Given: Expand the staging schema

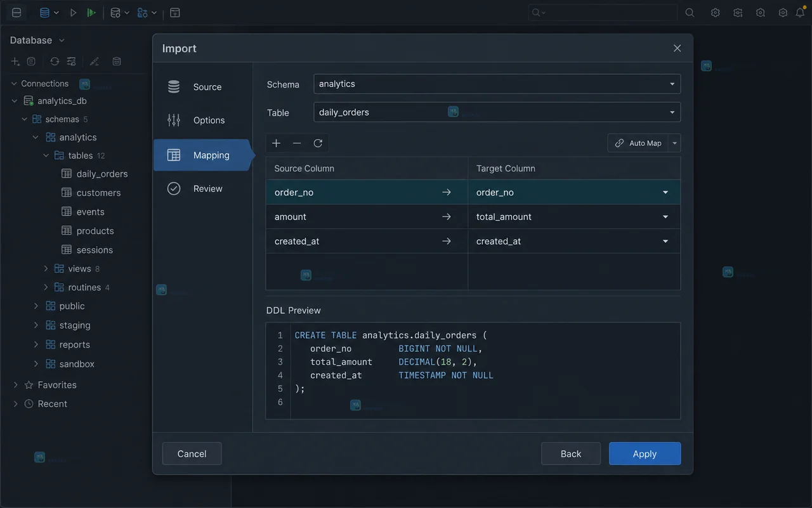Looking at the screenshot, I should click(x=36, y=325).
